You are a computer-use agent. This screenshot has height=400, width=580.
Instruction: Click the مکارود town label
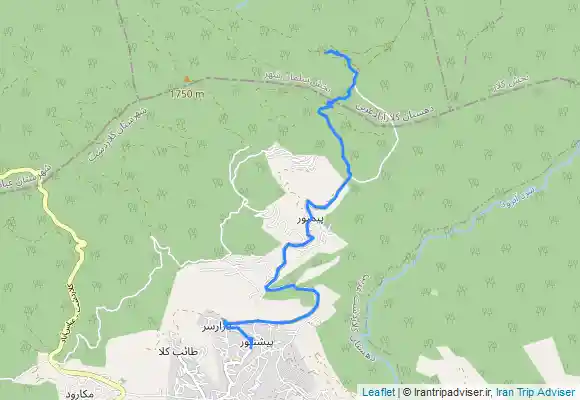(x=81, y=394)
